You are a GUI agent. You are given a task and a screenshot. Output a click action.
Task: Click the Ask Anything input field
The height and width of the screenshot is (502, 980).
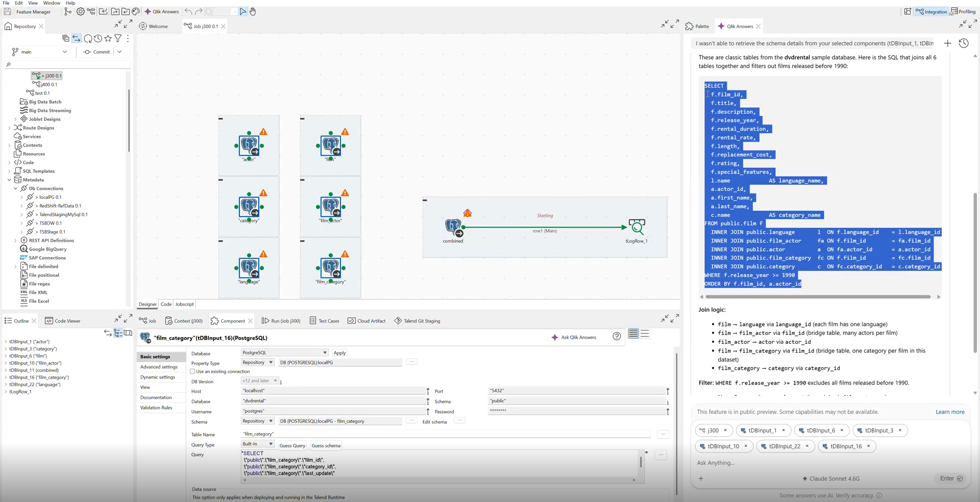point(829,463)
